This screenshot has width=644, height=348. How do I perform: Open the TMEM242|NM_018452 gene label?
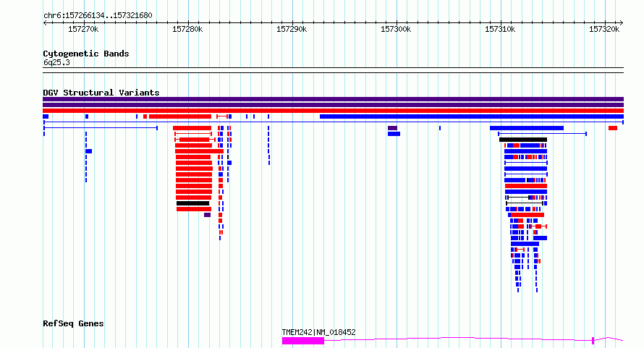click(x=318, y=332)
